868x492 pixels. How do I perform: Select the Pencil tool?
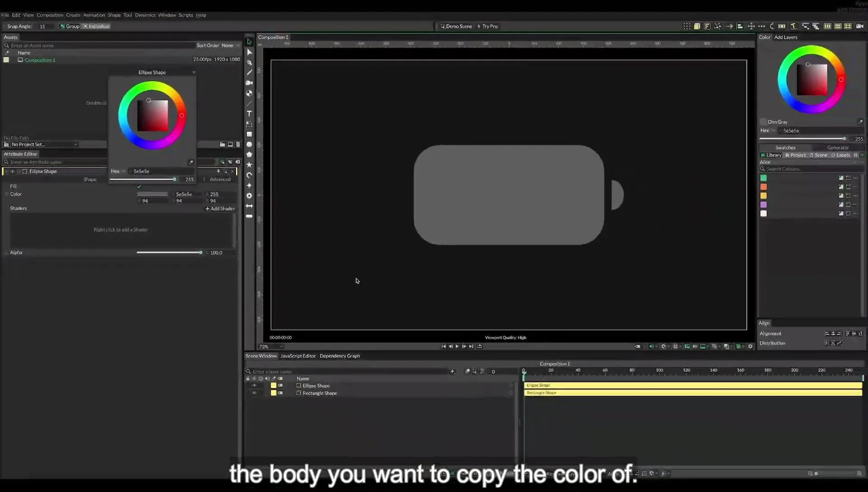249,72
